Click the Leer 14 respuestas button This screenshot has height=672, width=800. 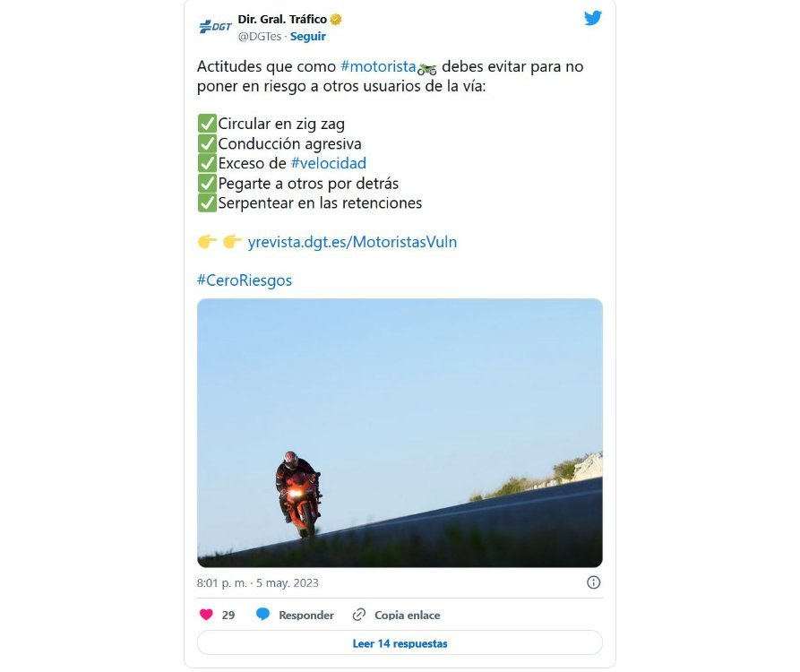400,643
